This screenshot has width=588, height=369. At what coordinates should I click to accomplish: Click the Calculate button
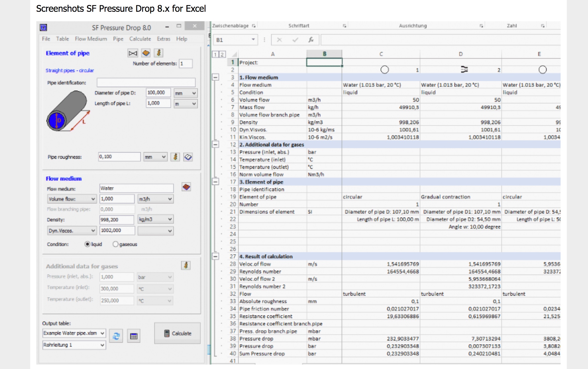tap(177, 333)
